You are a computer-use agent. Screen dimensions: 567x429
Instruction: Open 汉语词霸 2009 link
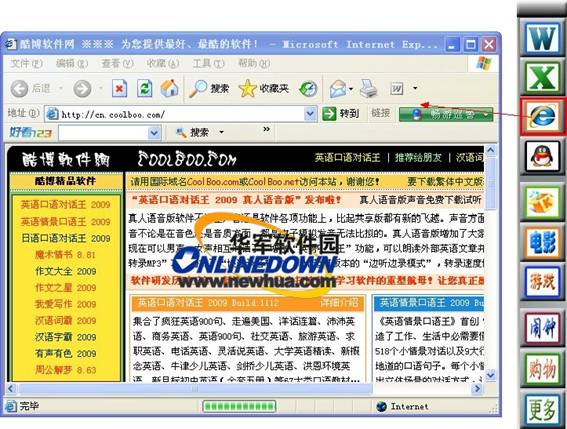tap(65, 321)
